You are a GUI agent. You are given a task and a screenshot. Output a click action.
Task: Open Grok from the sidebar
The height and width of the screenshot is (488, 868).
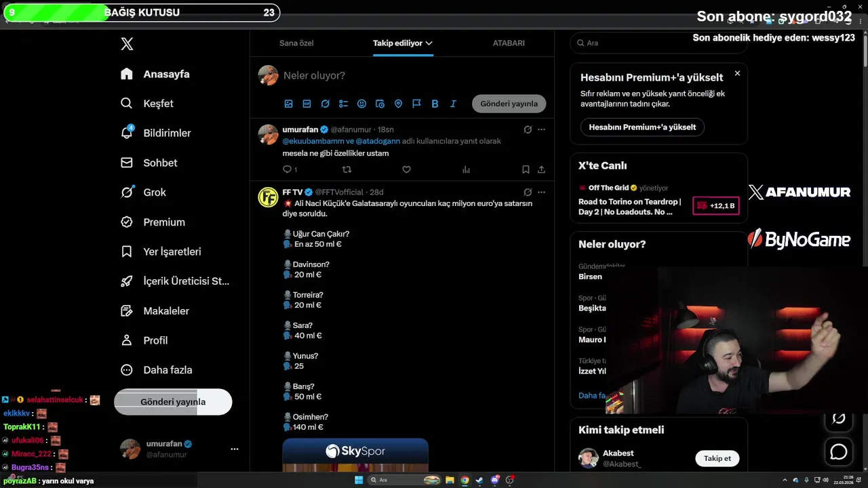point(143,192)
